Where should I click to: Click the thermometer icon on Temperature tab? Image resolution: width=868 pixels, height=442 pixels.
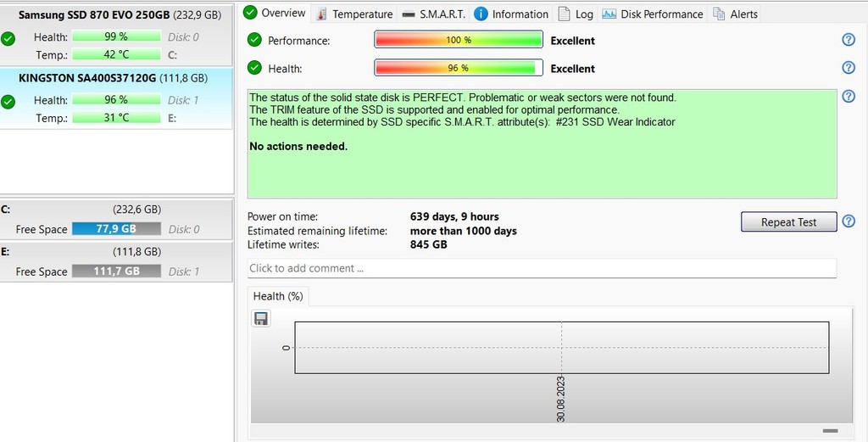pos(321,14)
